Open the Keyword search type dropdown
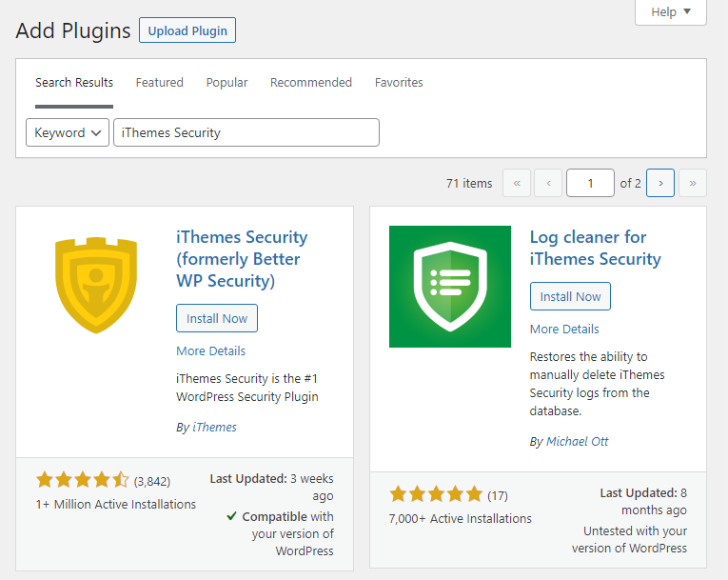This screenshot has width=728, height=580. (68, 132)
